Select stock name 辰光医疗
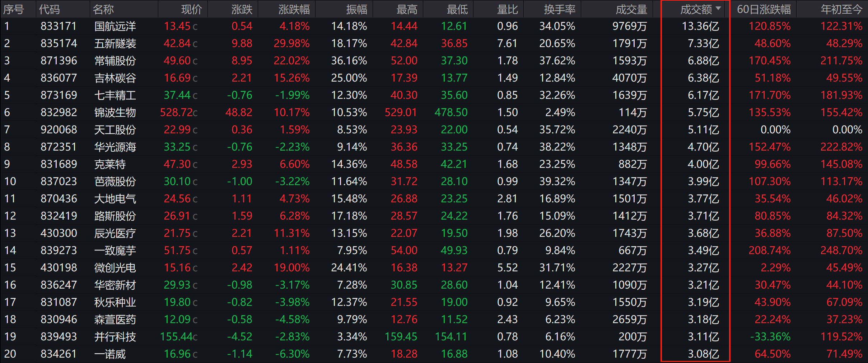 pyautogui.click(x=115, y=233)
